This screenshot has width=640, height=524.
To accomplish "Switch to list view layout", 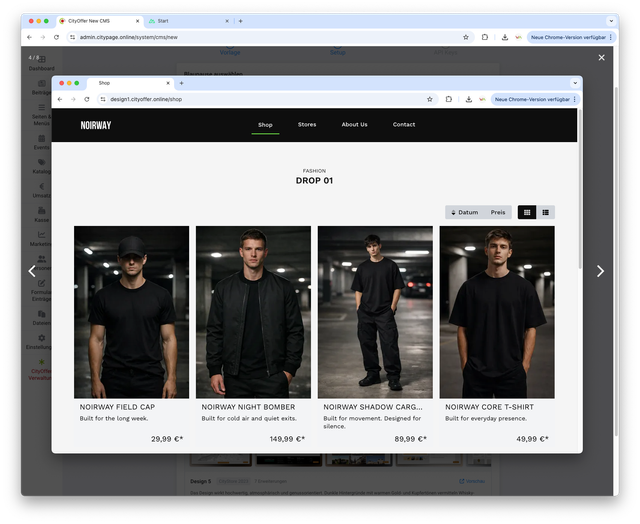I will tap(545, 212).
